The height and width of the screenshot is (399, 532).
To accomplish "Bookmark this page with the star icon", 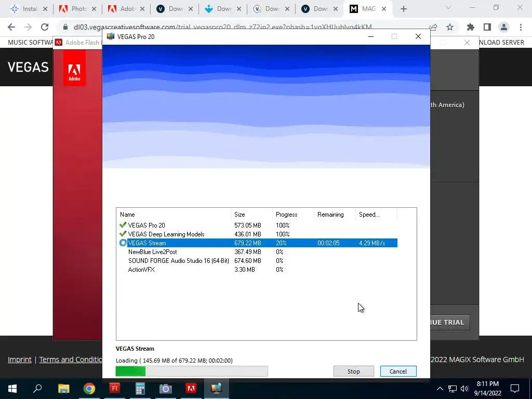I will click(450, 27).
